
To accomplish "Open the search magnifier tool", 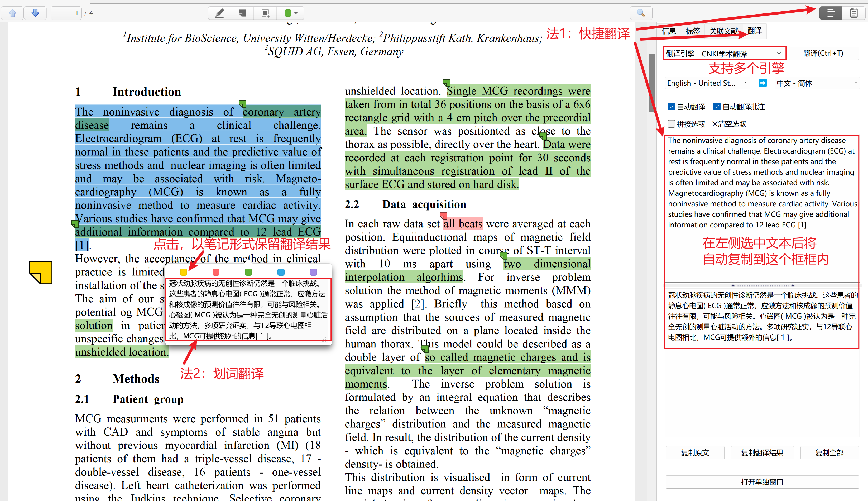I will 641,13.
